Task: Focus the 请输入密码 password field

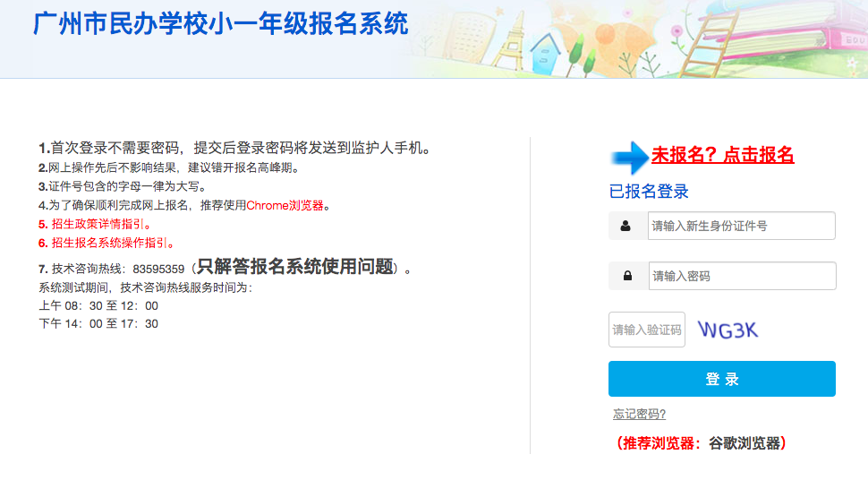Action: pyautogui.click(x=742, y=276)
